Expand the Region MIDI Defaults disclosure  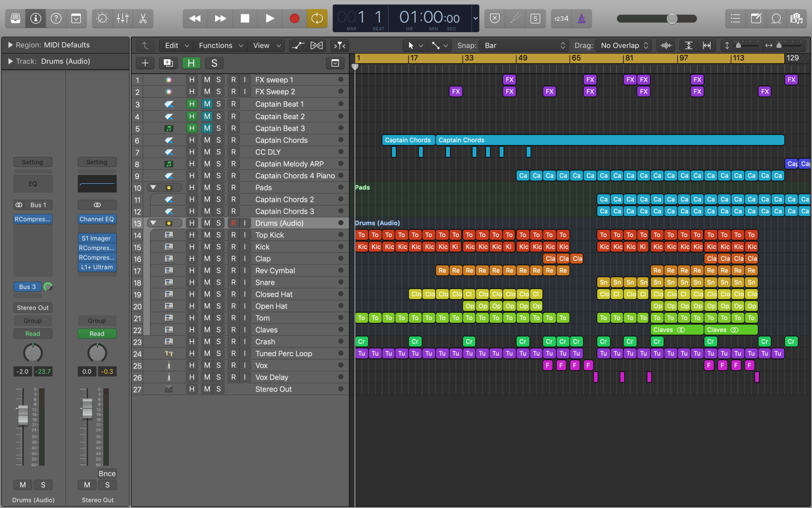10,45
